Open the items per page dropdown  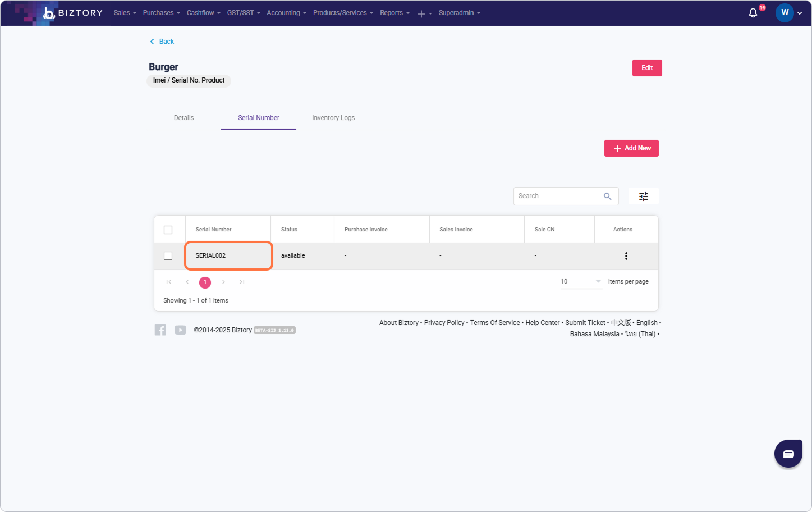coord(581,282)
